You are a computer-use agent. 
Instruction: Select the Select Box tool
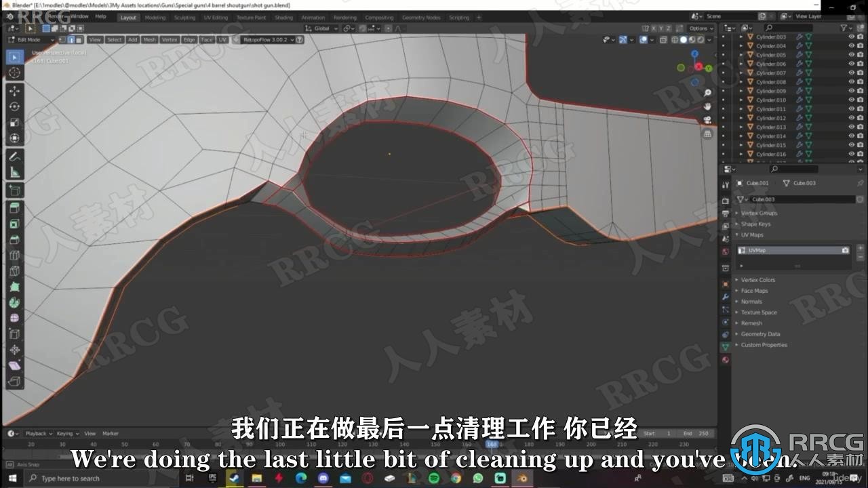coord(14,56)
